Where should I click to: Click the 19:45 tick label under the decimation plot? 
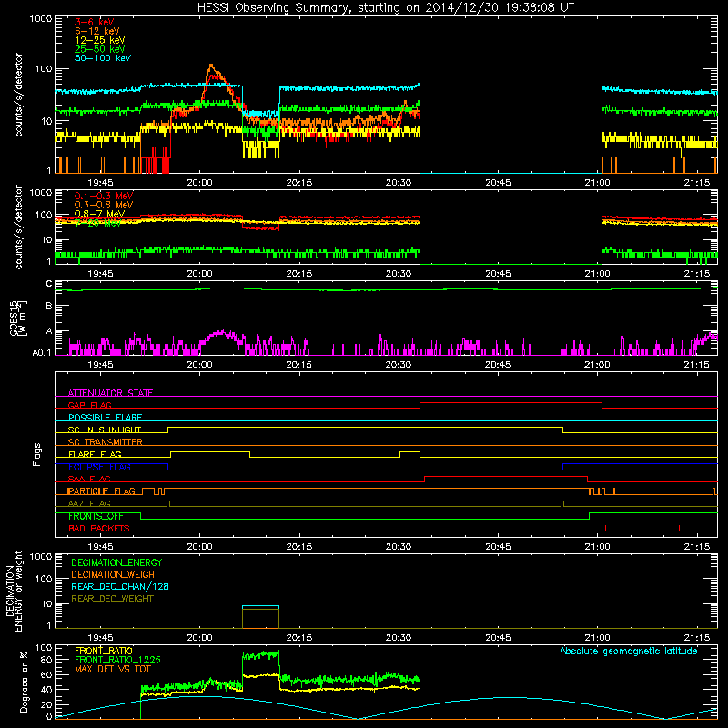click(x=100, y=638)
